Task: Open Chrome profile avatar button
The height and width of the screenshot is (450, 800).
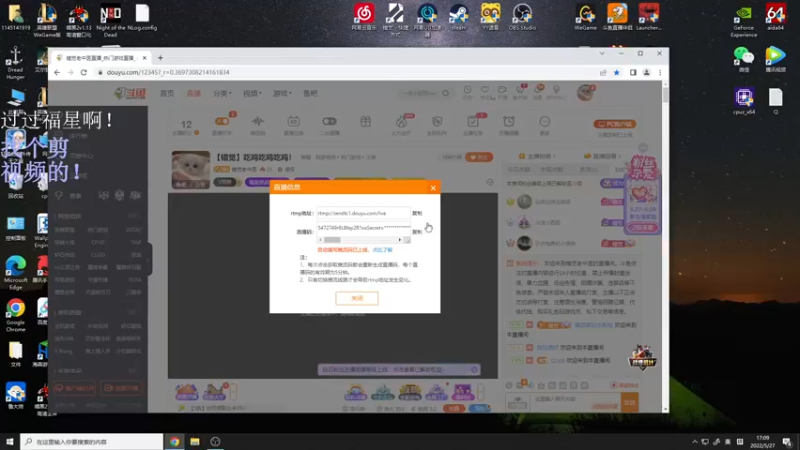Action: point(646,72)
